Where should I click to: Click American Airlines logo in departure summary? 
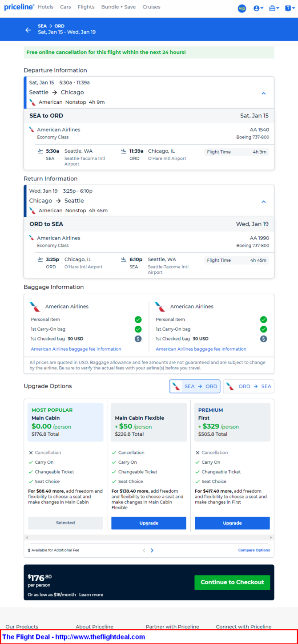click(32, 102)
